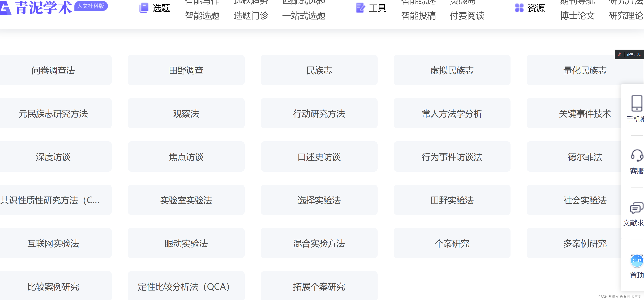Select the 虚拟民族志 method card

tap(452, 70)
